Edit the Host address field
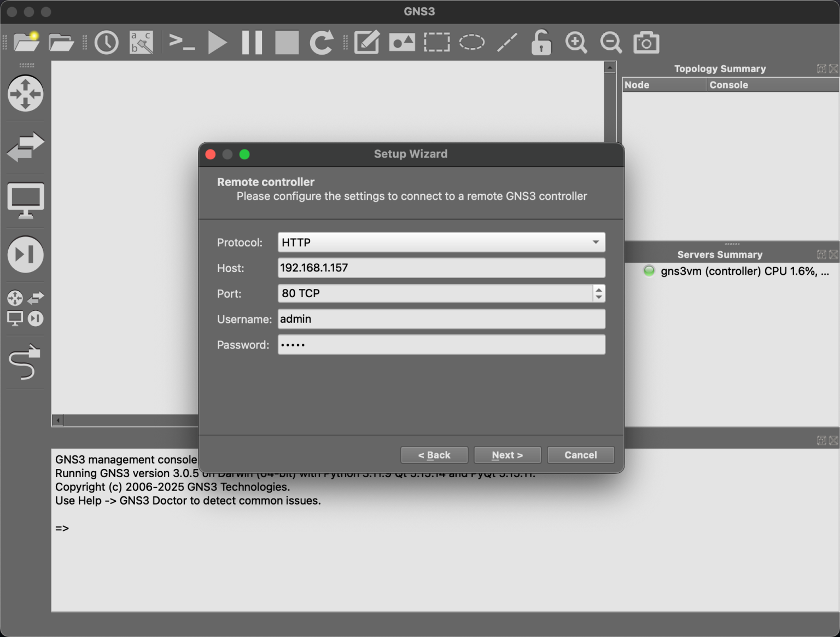 click(441, 268)
